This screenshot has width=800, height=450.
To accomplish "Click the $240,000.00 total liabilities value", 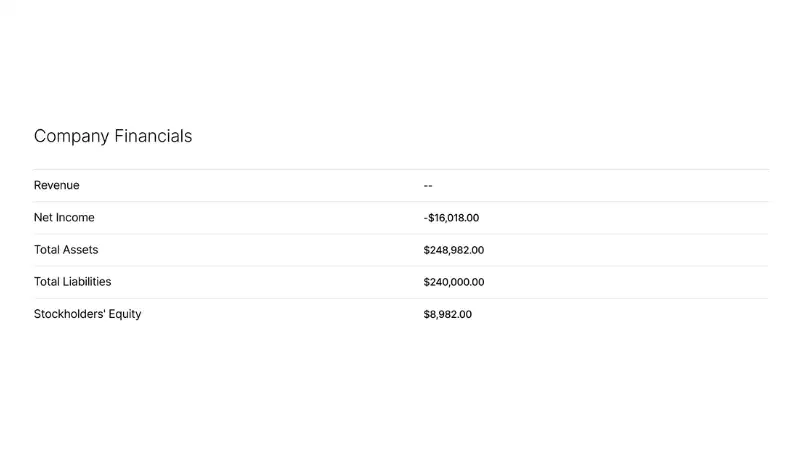I will tap(453, 281).
